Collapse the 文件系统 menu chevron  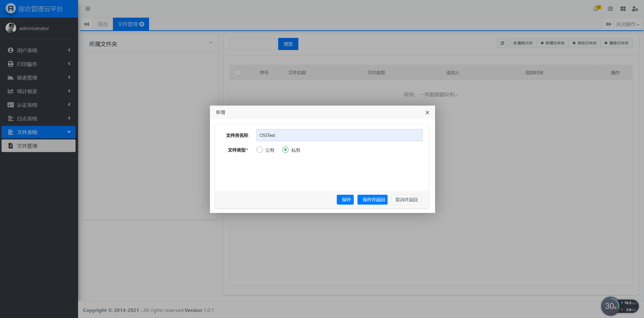click(69, 132)
